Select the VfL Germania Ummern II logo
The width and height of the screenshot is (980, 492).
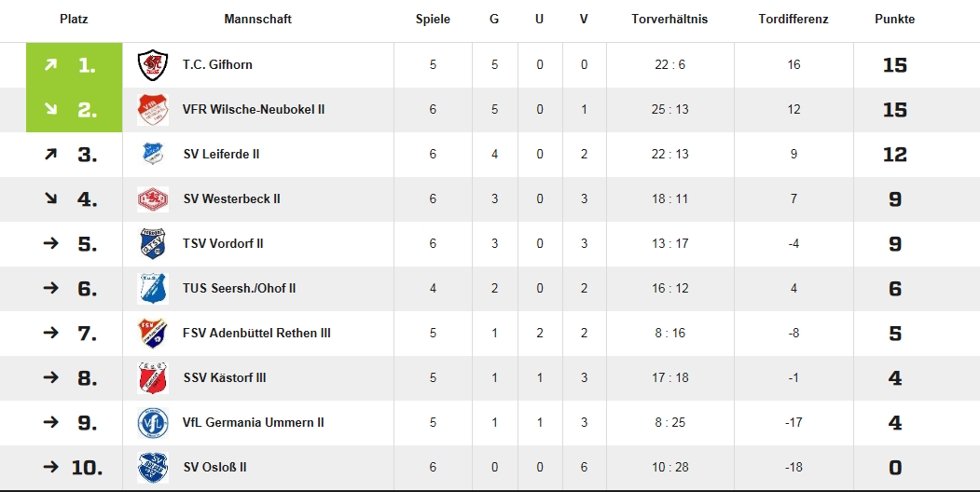pos(153,423)
